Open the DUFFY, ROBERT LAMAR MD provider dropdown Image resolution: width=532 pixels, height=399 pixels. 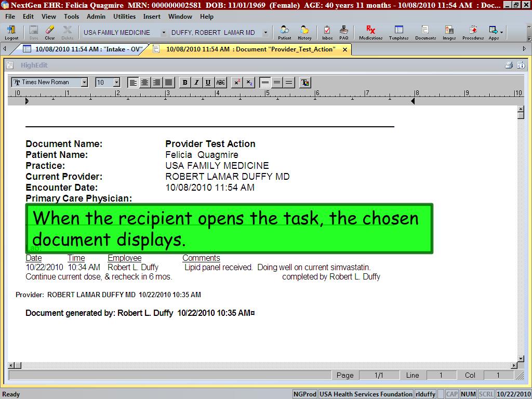pos(265,33)
